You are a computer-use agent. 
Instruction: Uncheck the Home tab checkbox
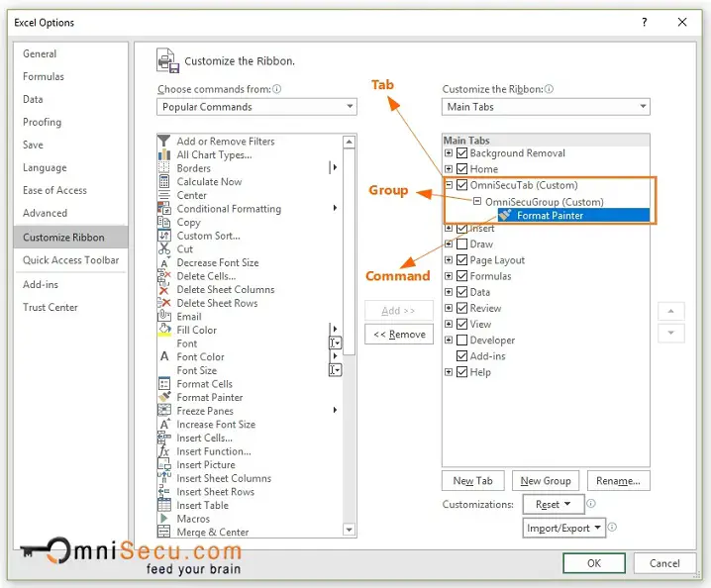(461, 169)
